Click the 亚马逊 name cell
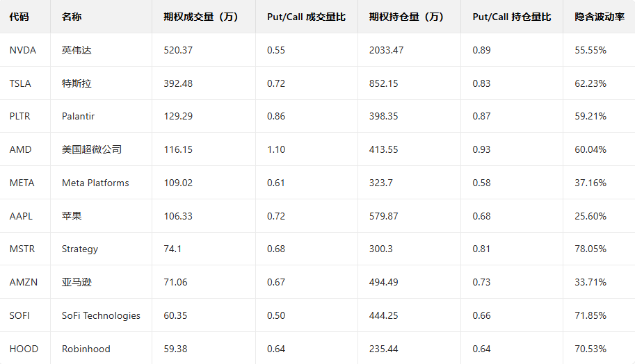This screenshot has height=364, width=635. [77, 282]
